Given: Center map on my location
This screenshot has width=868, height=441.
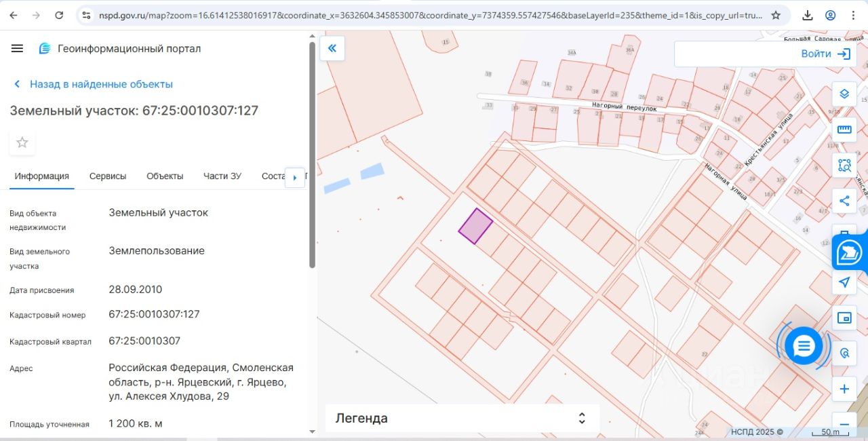Looking at the screenshot, I should (x=844, y=282).
